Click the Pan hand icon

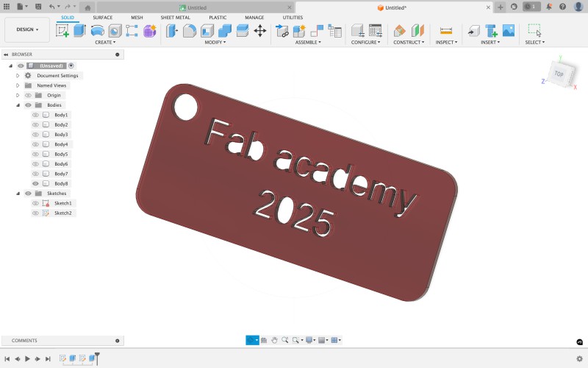point(274,340)
